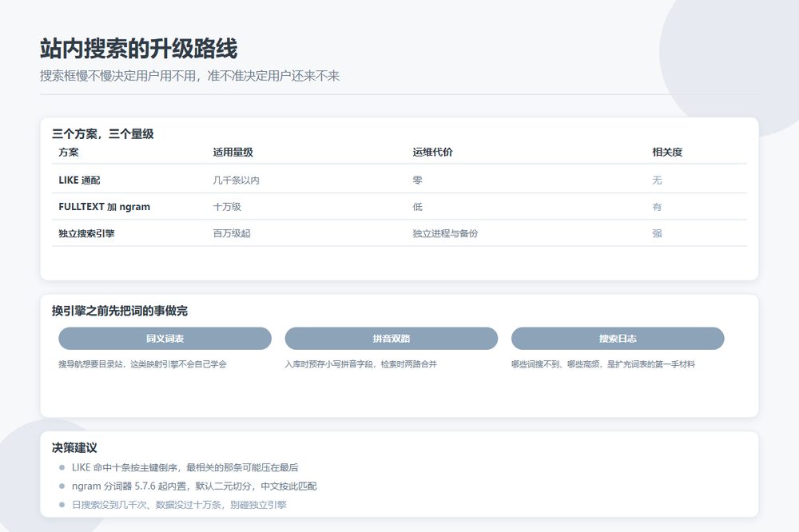Click the 搜索日志 pill button
The image size is (799, 532).
(x=617, y=339)
